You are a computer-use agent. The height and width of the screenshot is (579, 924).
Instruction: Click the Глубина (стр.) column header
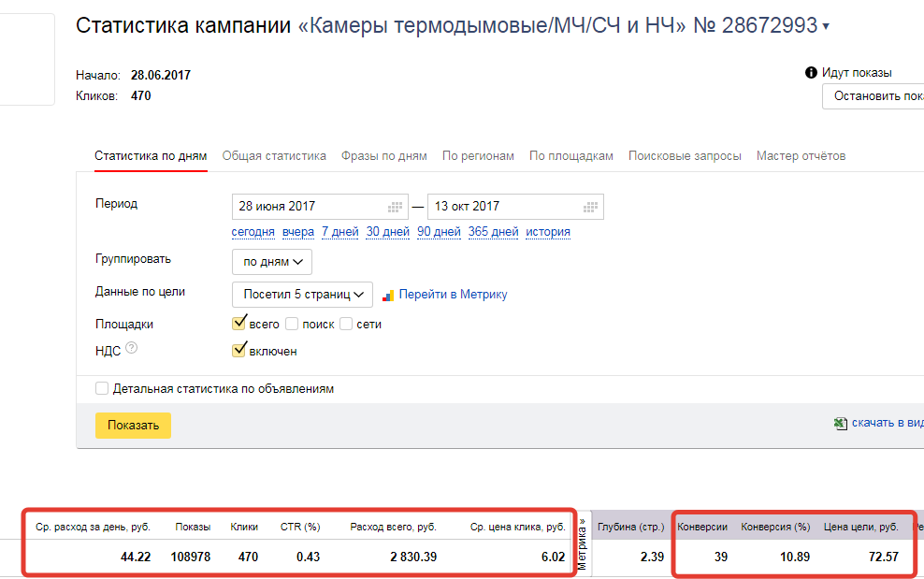coord(630,528)
